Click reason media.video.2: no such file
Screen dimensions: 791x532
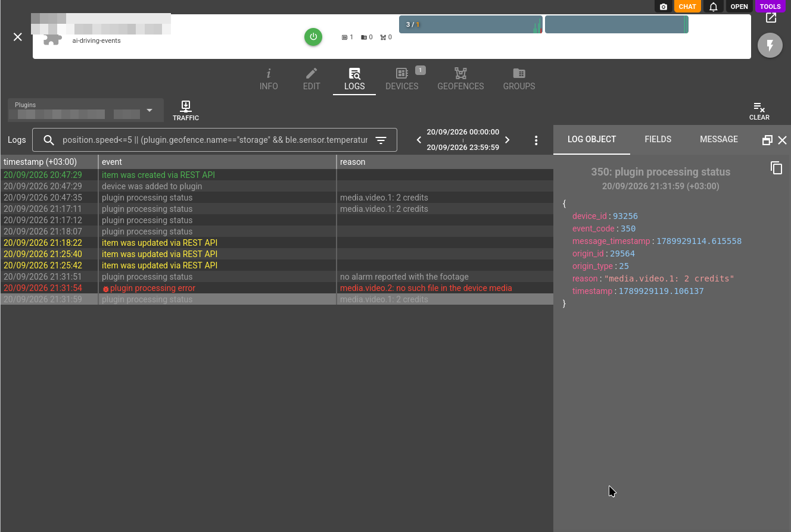(426, 288)
